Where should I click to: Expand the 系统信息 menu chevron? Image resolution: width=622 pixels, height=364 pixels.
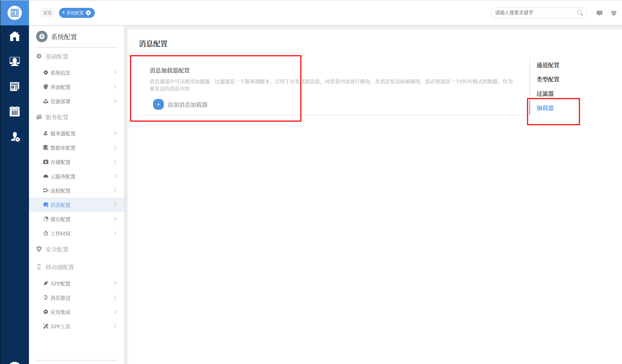[x=115, y=73]
